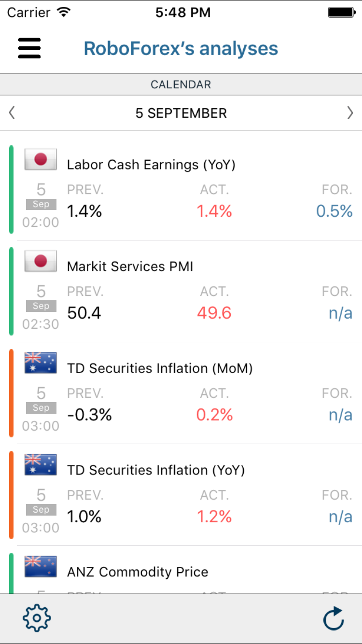This screenshot has width=362, height=644.
Task: Tap Japan flag beside Labor Cash Earnings
Action: [41, 159]
